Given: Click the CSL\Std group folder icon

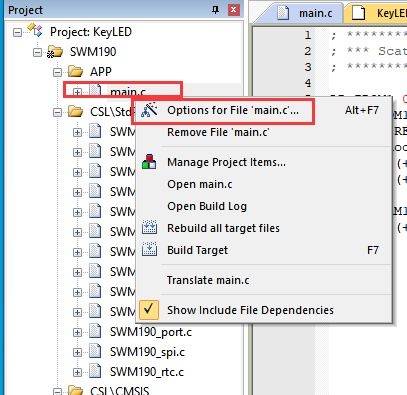Looking at the screenshot, I should [x=75, y=111].
